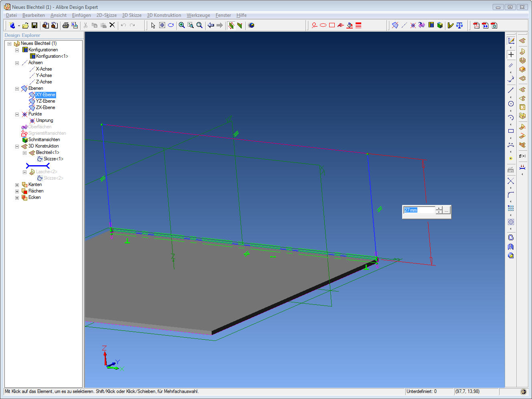Click the pattern dots grid sketch tool
This screenshot has width=532, height=399.
511,209
